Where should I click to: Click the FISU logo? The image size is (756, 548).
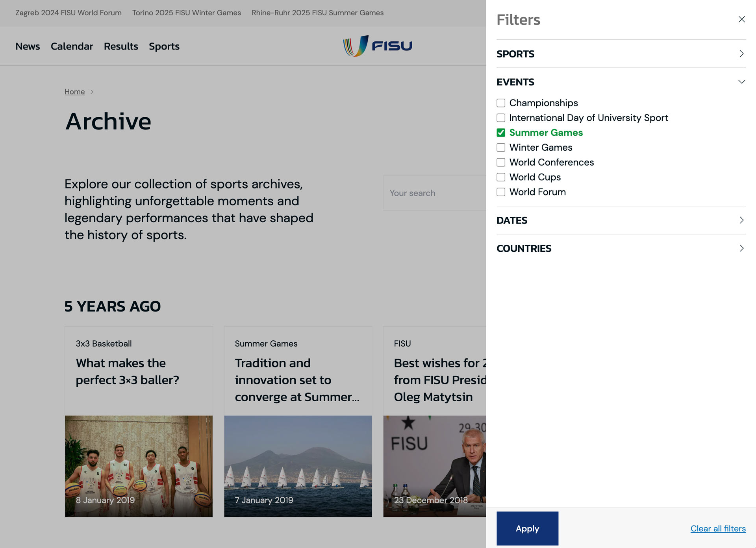[x=378, y=46]
